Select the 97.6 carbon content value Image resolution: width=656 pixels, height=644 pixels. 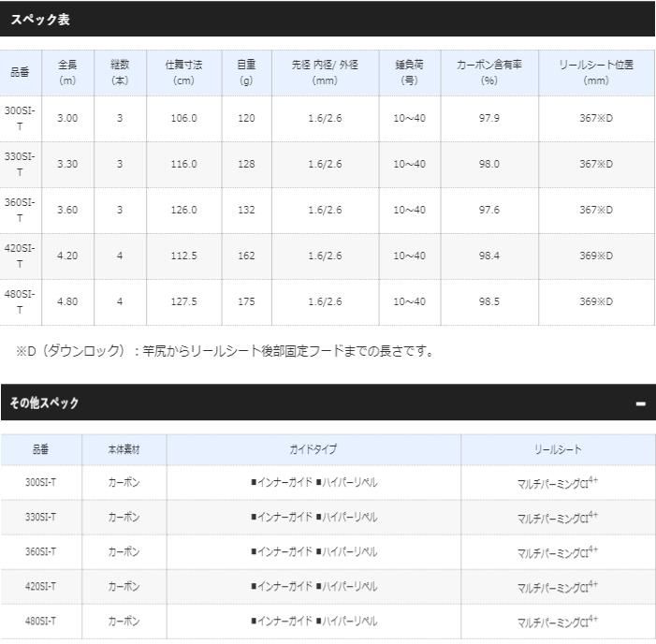(489, 210)
